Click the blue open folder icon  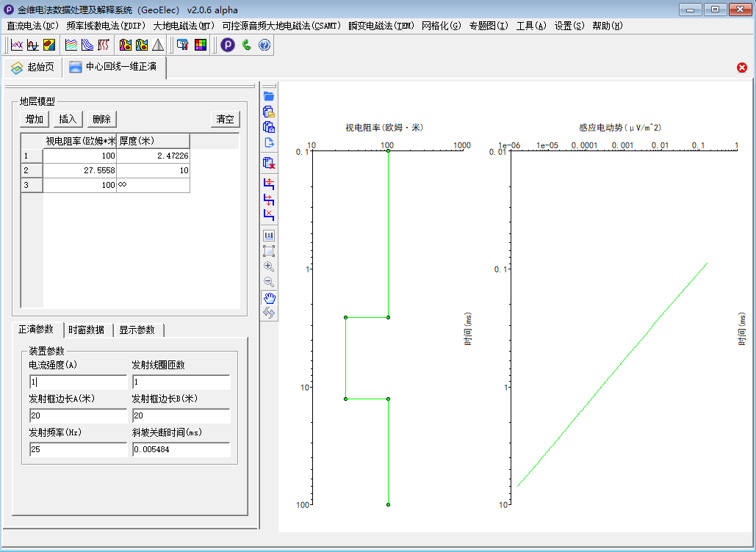[x=269, y=96]
